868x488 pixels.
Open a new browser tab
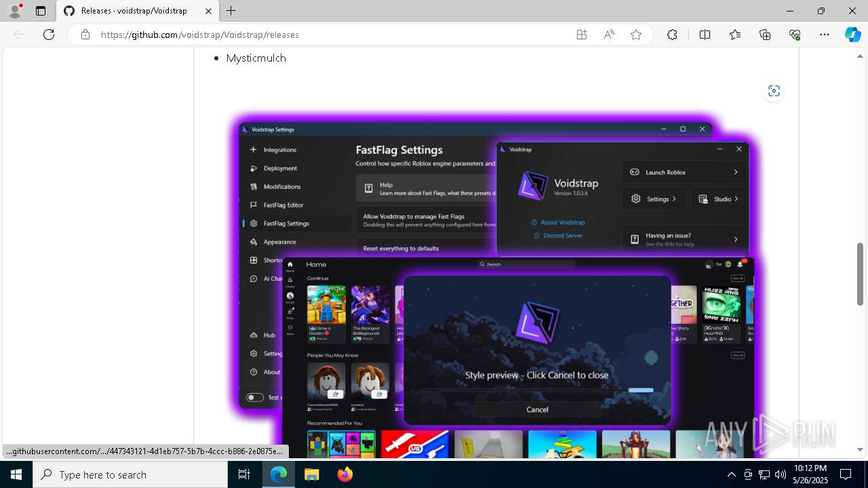pos(231,11)
